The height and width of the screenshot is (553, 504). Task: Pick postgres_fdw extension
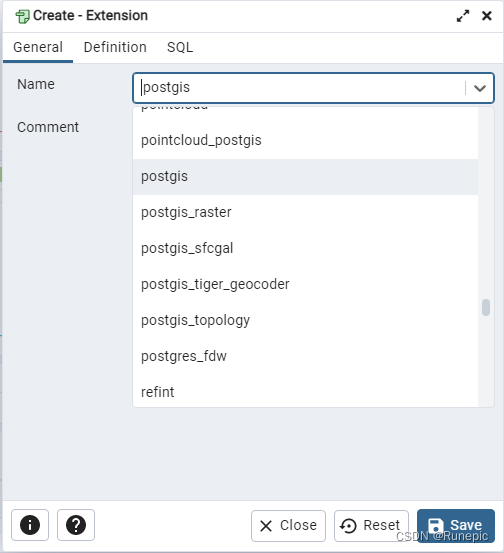(x=305, y=357)
